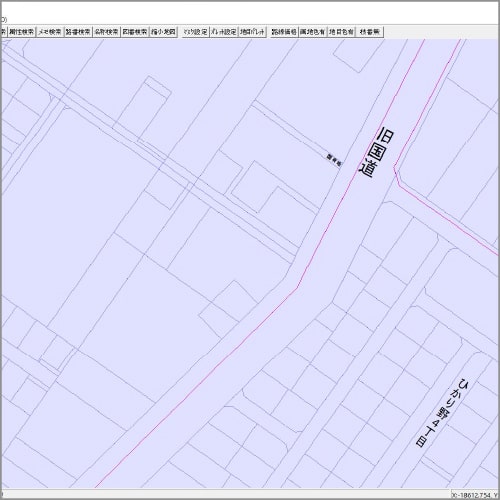Open the 属性検索 attribute search
The height and width of the screenshot is (500, 500).
tap(21, 32)
